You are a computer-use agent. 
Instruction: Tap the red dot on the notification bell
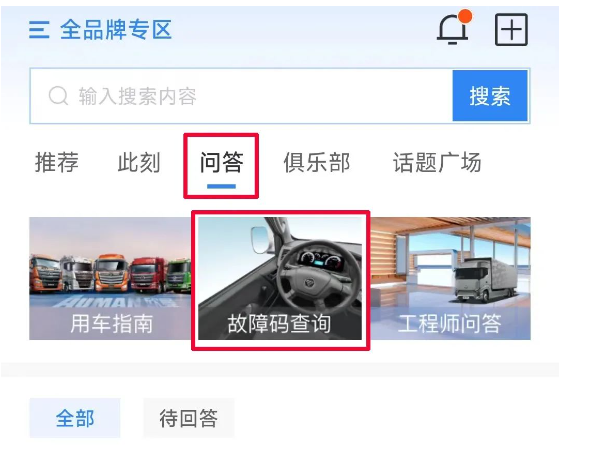tap(465, 17)
